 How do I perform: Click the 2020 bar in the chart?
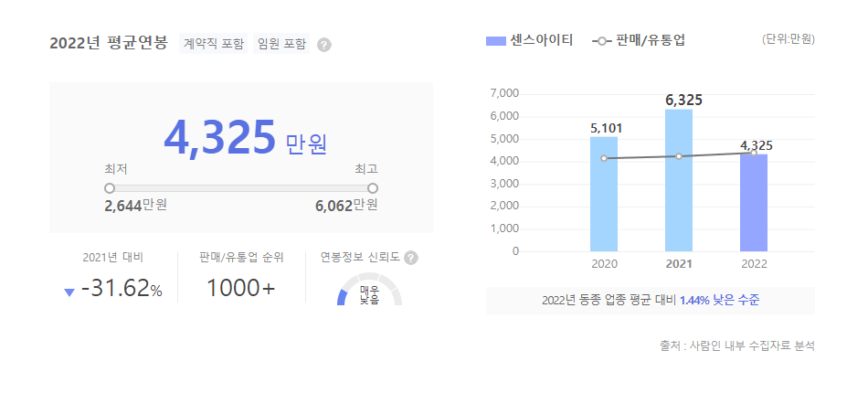604,195
